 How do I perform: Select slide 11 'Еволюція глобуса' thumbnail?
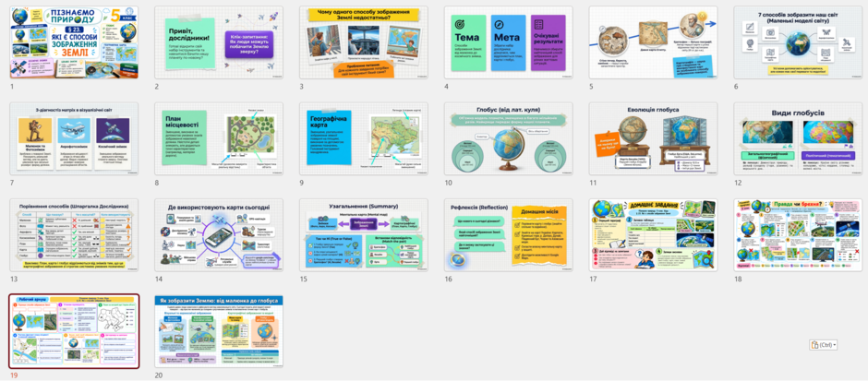click(653, 138)
